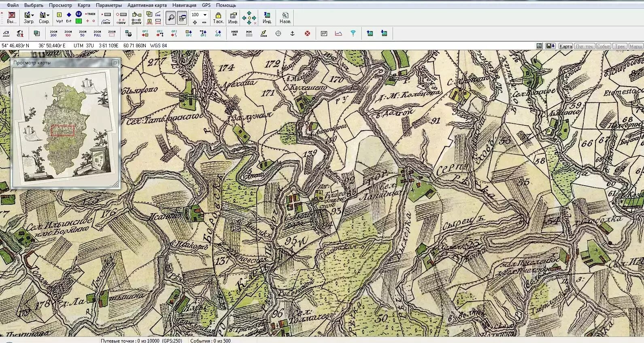644x343 pixels.
Task: Click the green down arrow scroll button
Action: [249, 23]
